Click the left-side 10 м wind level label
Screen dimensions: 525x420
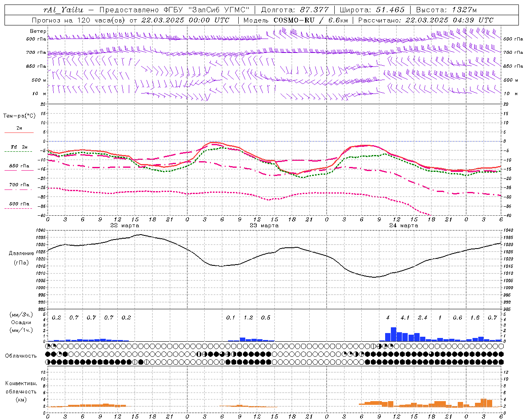pos(39,94)
